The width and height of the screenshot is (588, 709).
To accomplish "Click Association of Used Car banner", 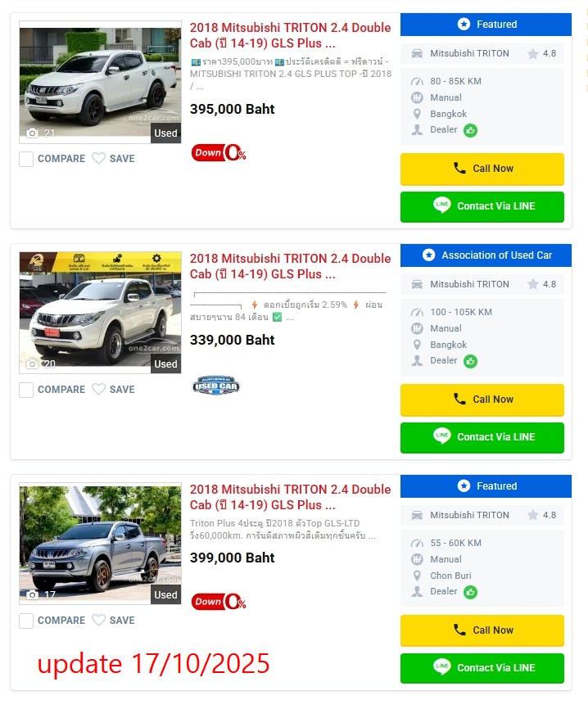I will [486, 255].
